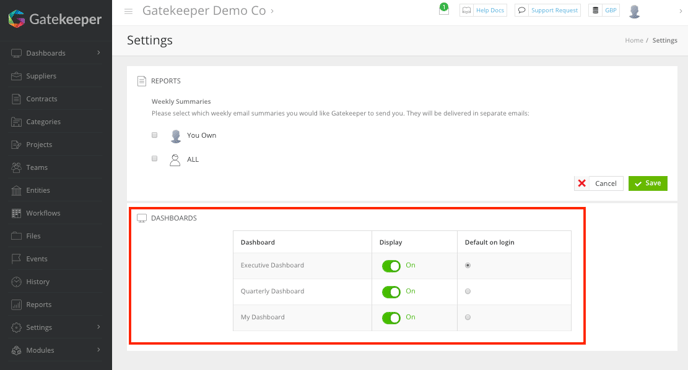
Task: Click the Files folder icon in sidebar
Action: coord(16,236)
